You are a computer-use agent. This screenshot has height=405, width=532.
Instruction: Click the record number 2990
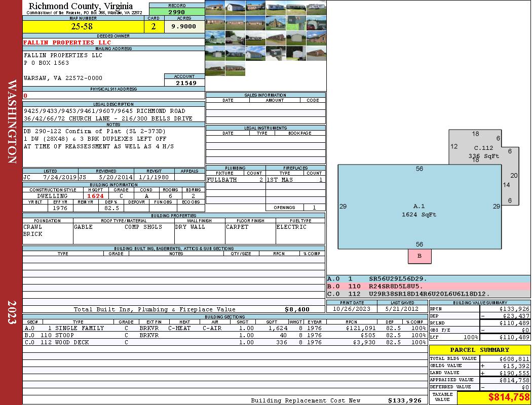pyautogui.click(x=177, y=12)
